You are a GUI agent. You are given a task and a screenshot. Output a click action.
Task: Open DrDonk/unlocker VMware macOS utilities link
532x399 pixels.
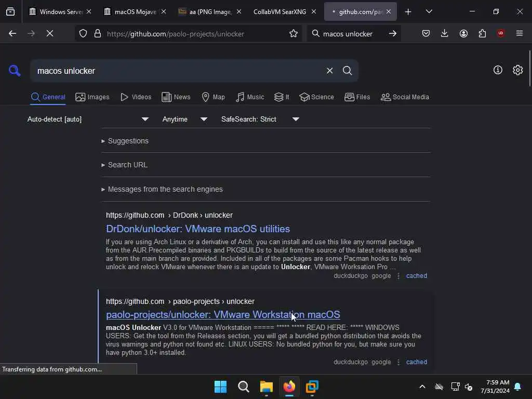(198, 229)
